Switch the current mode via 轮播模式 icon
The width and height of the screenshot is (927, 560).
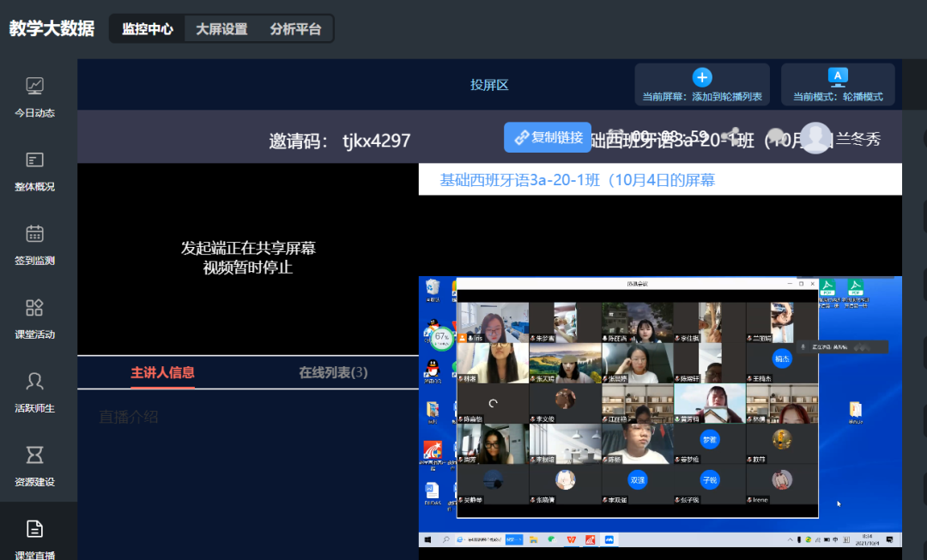click(x=838, y=78)
